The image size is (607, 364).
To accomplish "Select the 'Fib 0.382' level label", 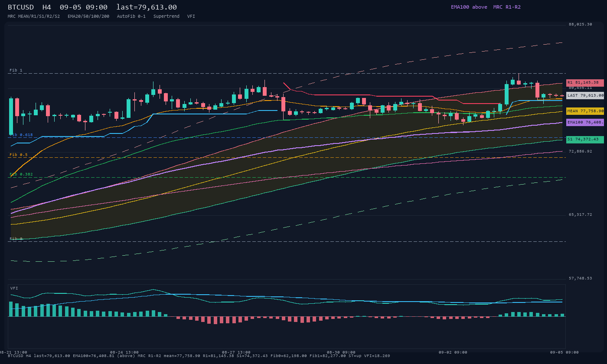I will tap(21, 174).
